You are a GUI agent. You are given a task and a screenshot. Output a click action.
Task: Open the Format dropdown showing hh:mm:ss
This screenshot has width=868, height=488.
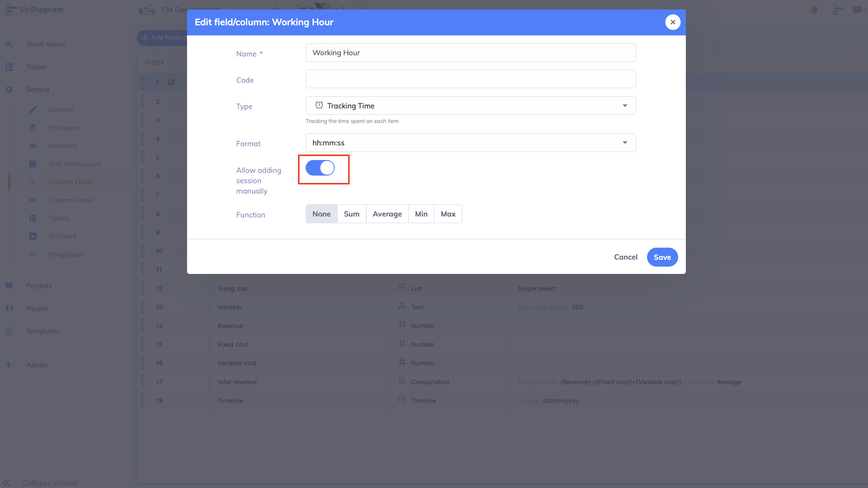point(471,143)
